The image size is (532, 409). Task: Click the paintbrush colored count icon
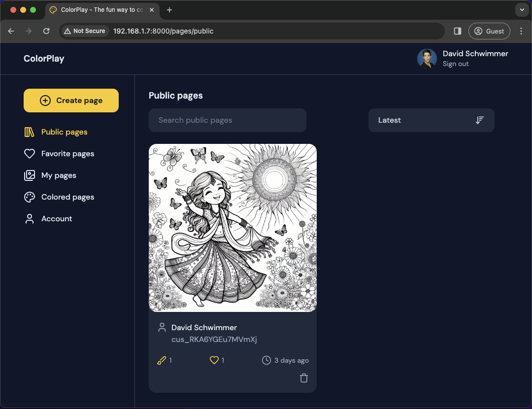(162, 360)
